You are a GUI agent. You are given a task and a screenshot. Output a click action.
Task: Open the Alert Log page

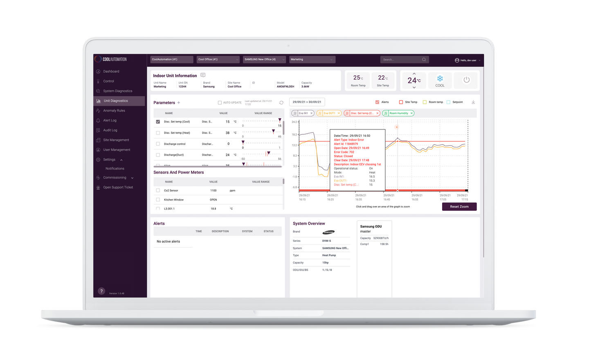click(110, 121)
